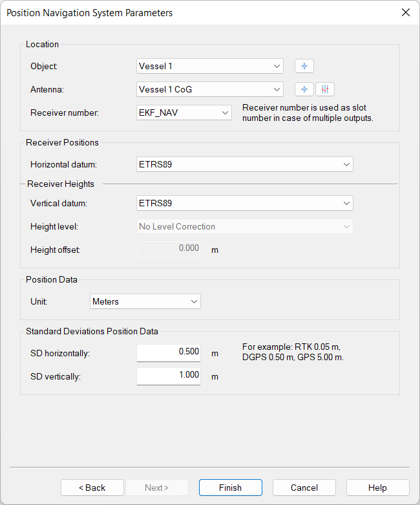Click the disabled Height level dropdown
This screenshot has height=505, width=420.
[245, 226]
